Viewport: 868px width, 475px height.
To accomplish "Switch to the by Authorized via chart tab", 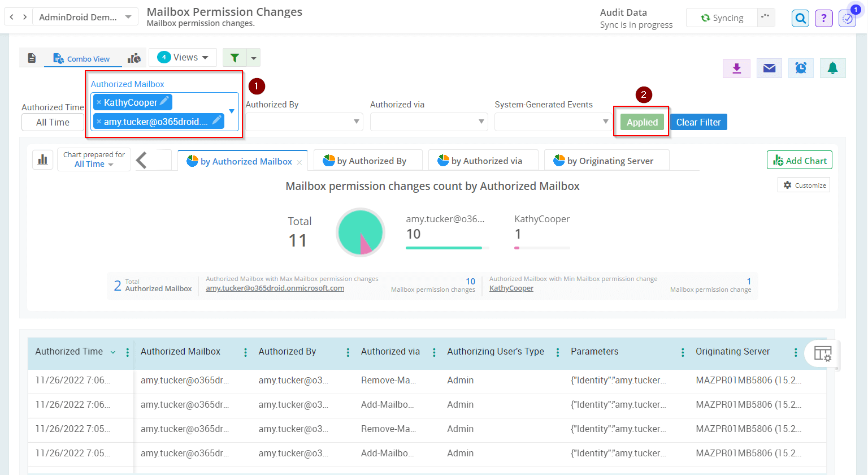I will [x=483, y=160].
